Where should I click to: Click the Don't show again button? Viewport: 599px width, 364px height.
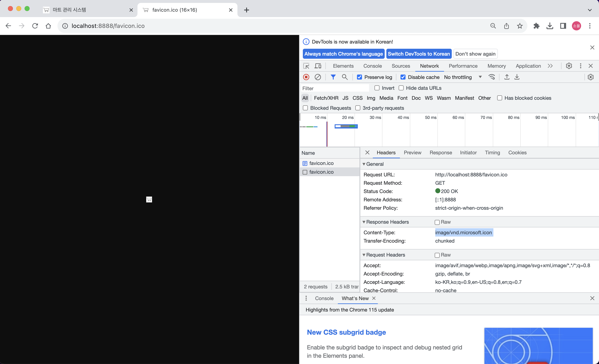(x=475, y=54)
